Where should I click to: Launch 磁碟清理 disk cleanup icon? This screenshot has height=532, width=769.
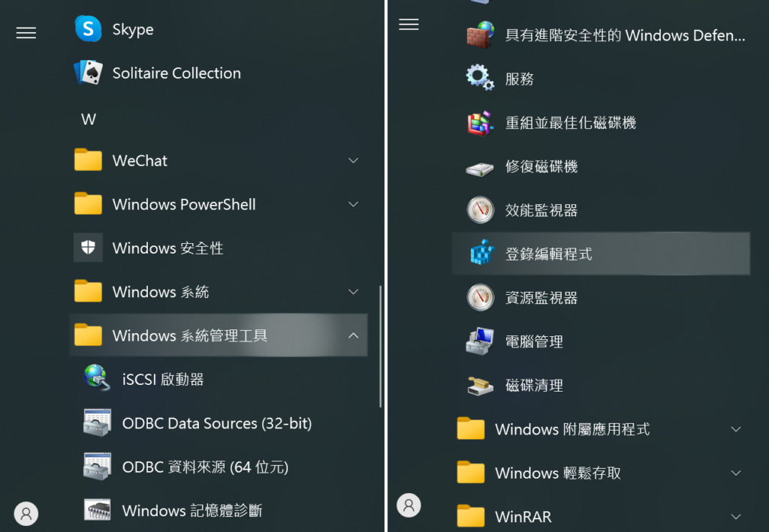(x=480, y=386)
